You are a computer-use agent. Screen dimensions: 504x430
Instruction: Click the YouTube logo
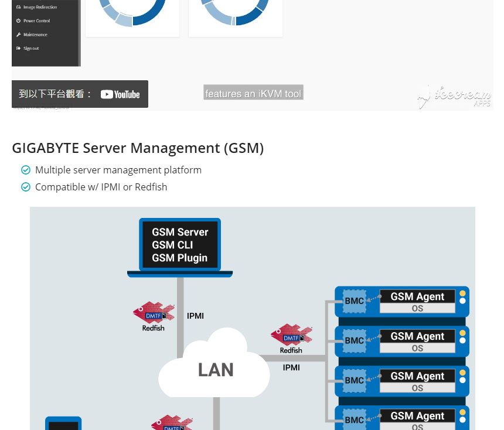pyautogui.click(x=120, y=94)
